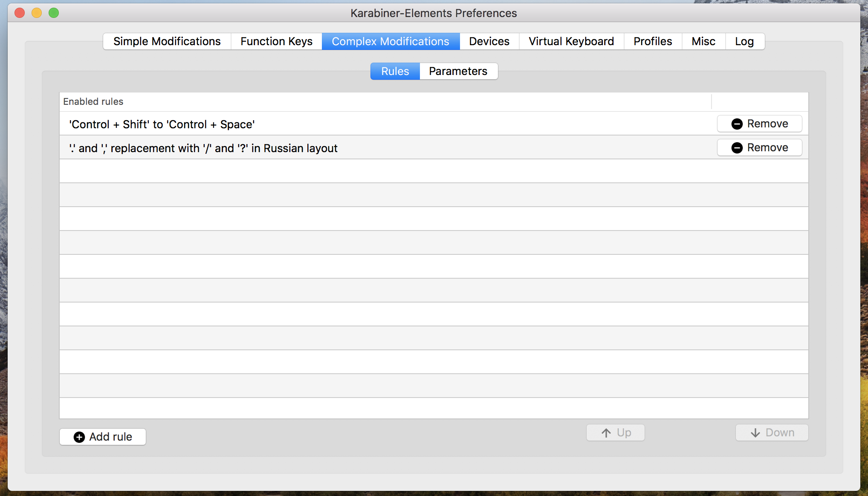Viewport: 868px width, 496px height.
Task: Open the Function Keys tab
Action: click(x=276, y=41)
